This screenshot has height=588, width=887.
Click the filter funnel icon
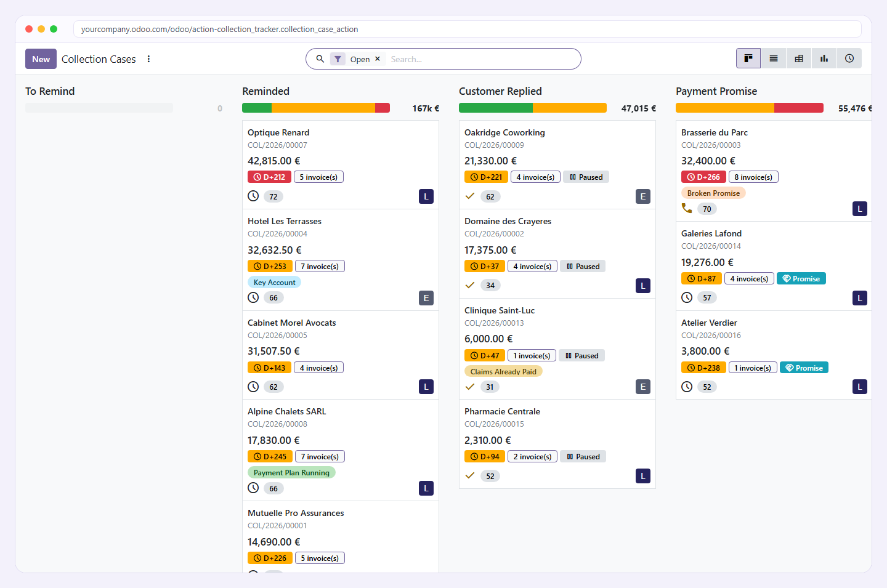click(338, 59)
